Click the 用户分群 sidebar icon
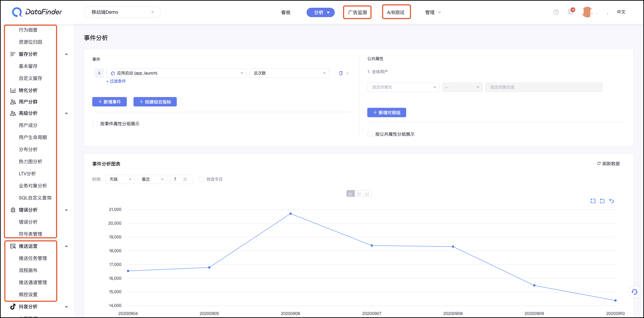Screen dimensions: 644x318 (13, 102)
